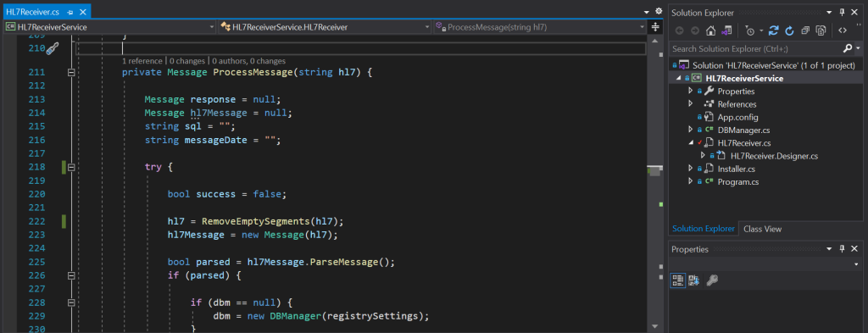Click the '1 reference' CodeLens link
868x333 pixels.
[x=142, y=61]
